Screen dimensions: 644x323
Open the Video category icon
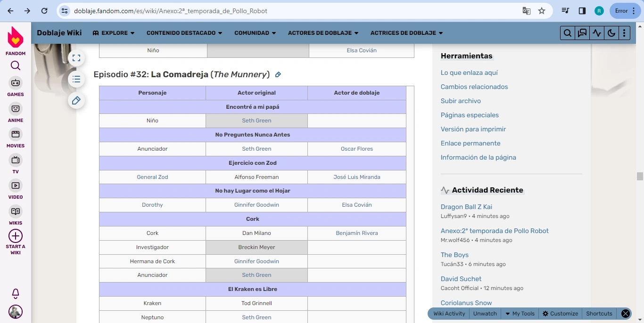click(x=16, y=186)
